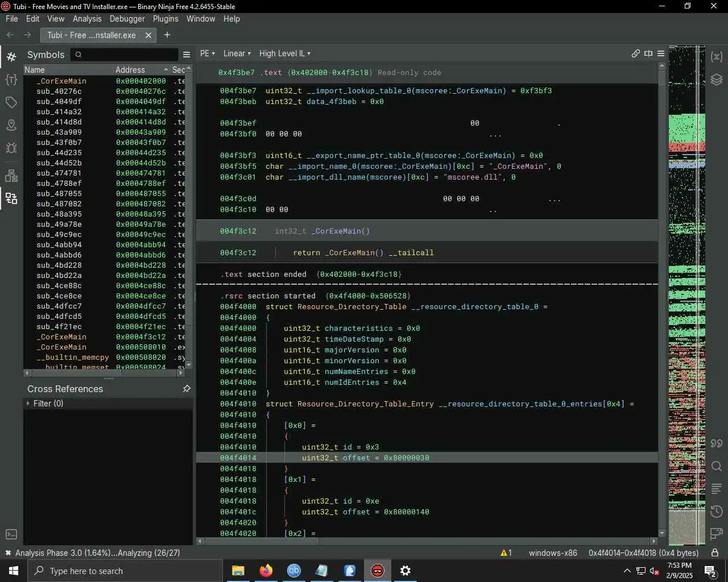This screenshot has height=582, width=728.
Task: Open the Tags sidebar icon
Action: (11, 102)
